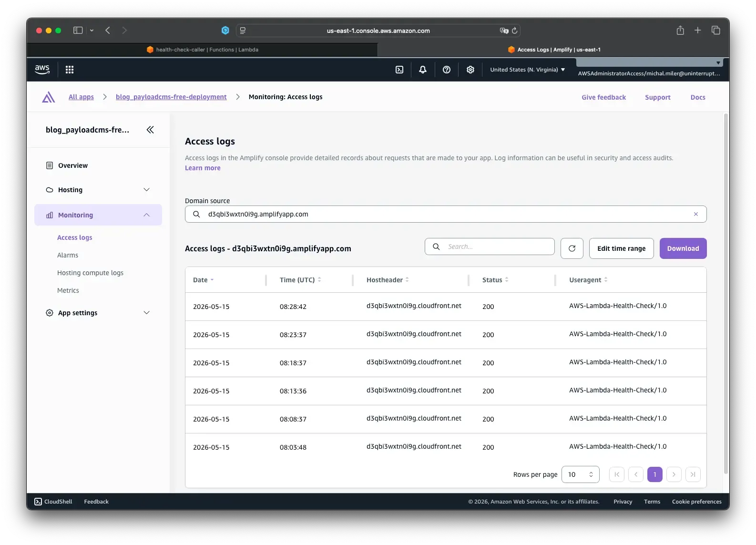Toggle the Safari sidebar
This screenshot has width=756, height=545.
pyautogui.click(x=78, y=31)
